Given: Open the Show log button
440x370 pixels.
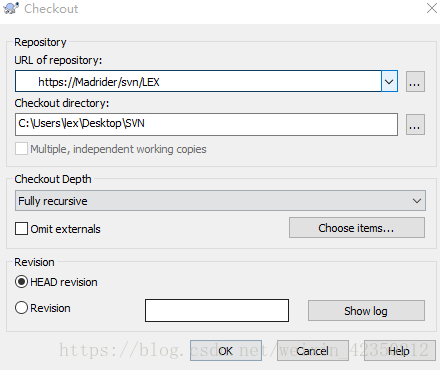Looking at the screenshot, I should pyautogui.click(x=366, y=311).
